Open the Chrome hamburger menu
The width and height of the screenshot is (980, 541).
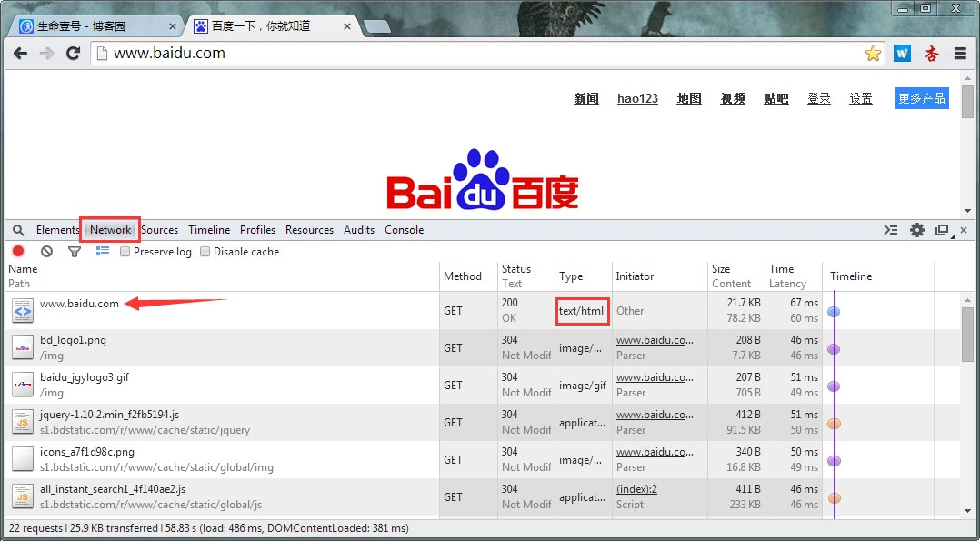click(961, 54)
